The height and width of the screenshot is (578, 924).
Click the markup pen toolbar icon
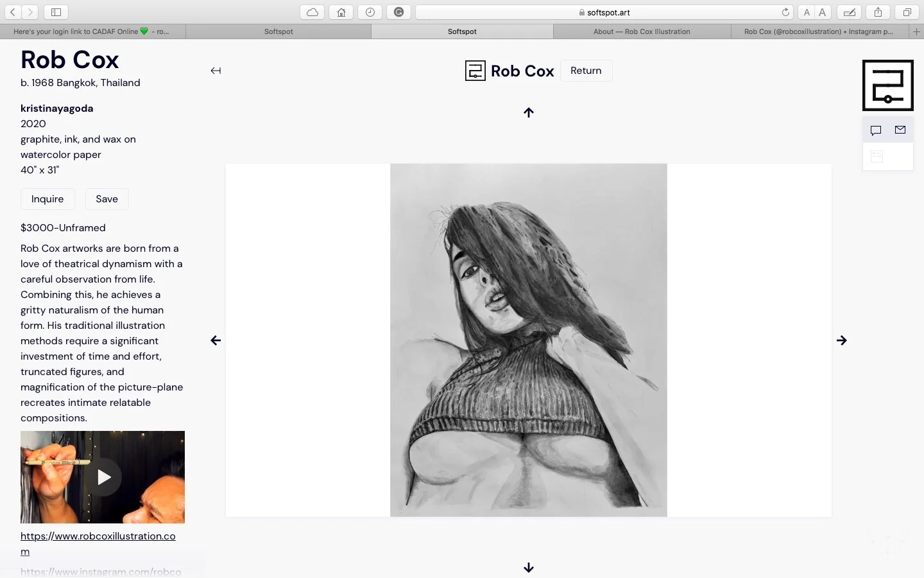[849, 12]
